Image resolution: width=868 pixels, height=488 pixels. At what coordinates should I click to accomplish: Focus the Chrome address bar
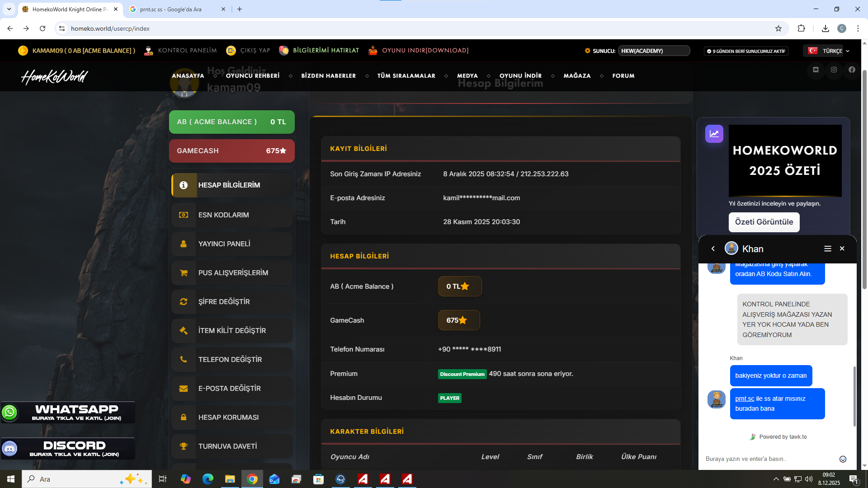point(416,28)
